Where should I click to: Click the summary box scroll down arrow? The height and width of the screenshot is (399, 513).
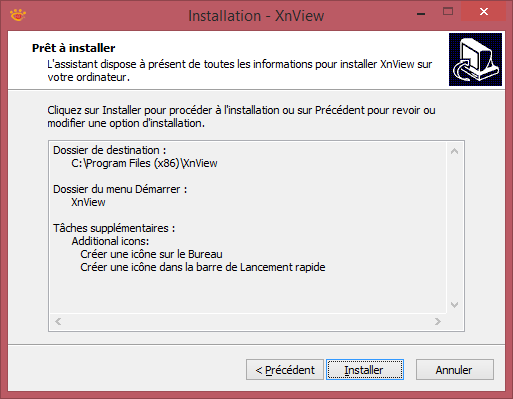pos(454,305)
